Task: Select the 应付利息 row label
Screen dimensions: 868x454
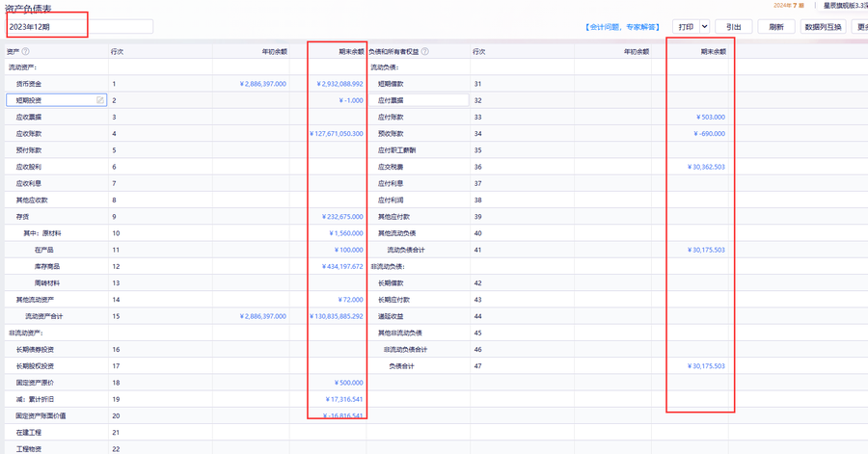Action: [x=391, y=183]
